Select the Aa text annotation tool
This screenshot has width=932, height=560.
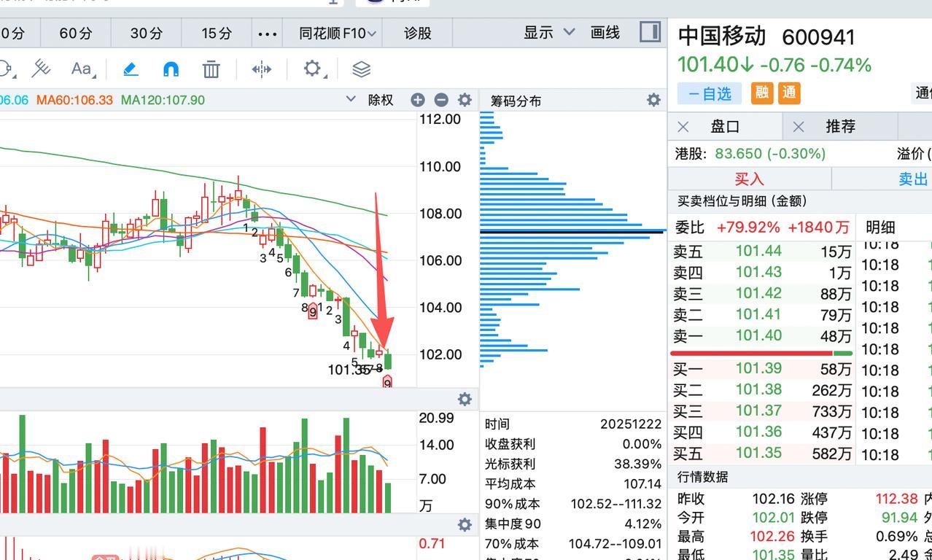point(79,69)
